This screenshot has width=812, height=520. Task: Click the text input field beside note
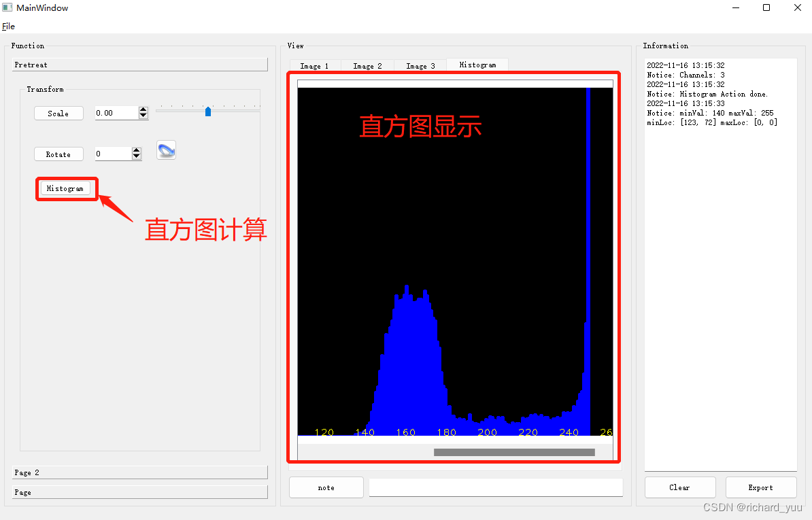pyautogui.click(x=495, y=487)
